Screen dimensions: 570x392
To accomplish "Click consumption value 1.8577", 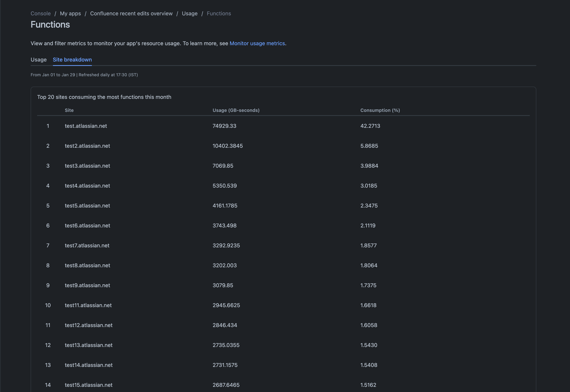I will (x=369, y=245).
